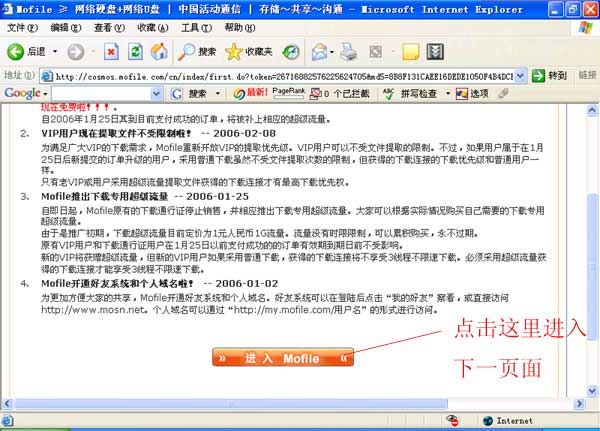Click the 链接 links toolbar label
Image resolution: width=600 pixels, height=431 pixels.
(587, 75)
